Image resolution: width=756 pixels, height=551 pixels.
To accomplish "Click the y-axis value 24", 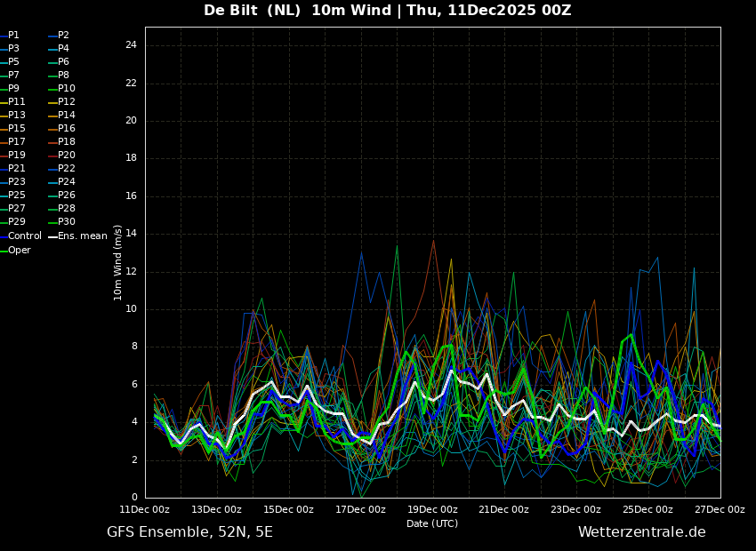I will 131,45.
